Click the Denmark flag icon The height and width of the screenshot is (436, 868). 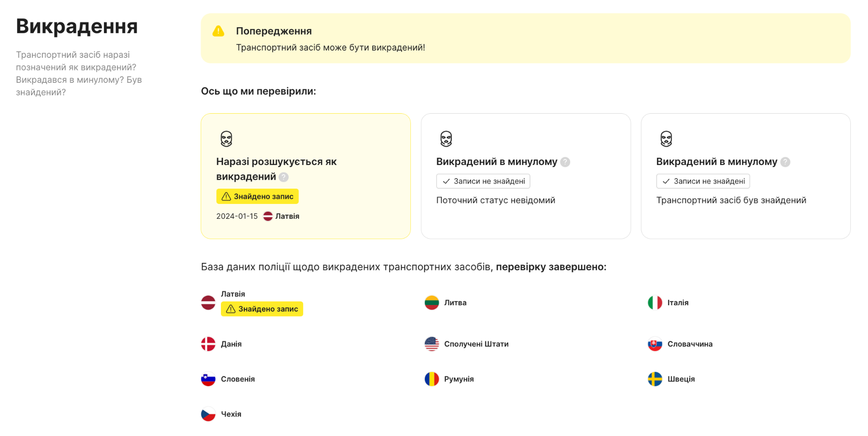click(x=209, y=344)
